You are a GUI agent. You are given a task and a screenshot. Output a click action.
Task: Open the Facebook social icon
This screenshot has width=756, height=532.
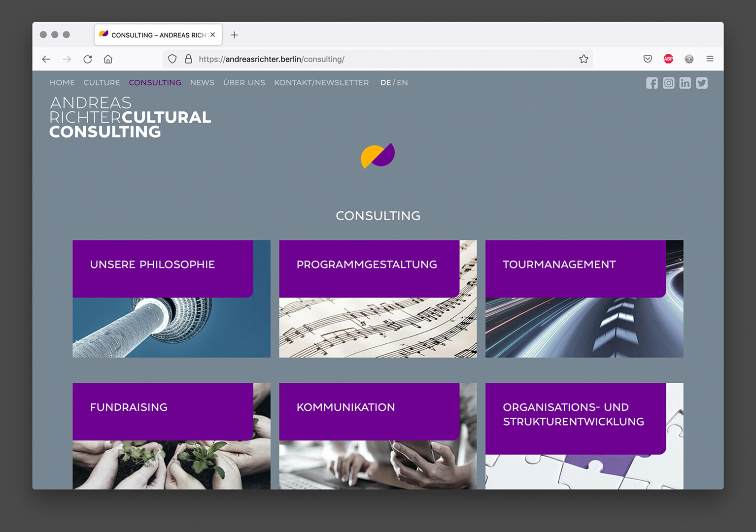(x=652, y=83)
